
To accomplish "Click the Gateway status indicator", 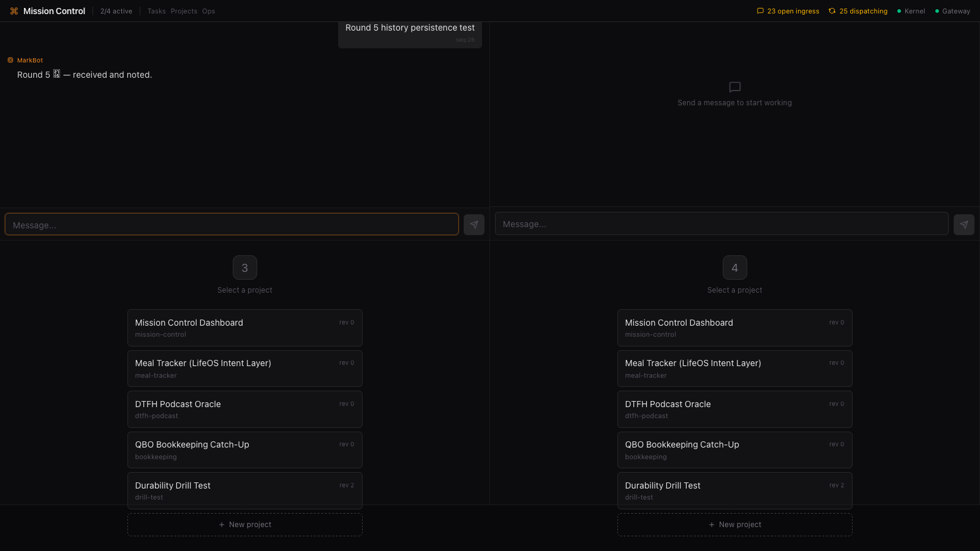I will (952, 11).
